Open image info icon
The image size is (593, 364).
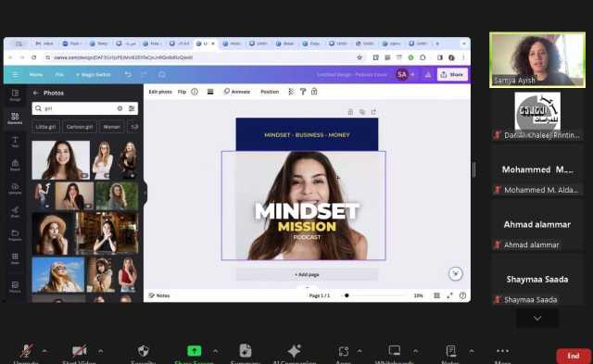(195, 92)
